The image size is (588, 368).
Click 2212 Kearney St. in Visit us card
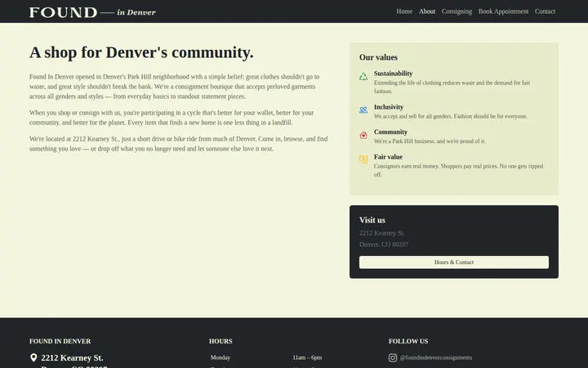(381, 233)
